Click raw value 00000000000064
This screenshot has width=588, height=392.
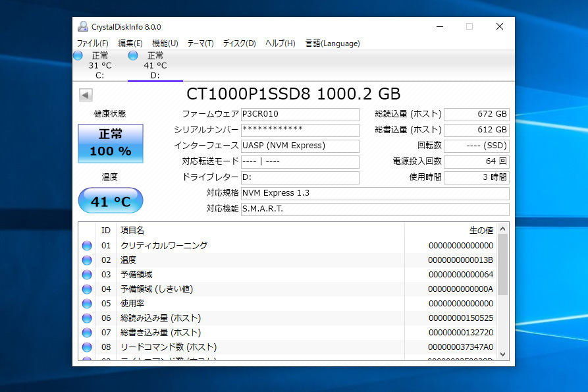click(461, 275)
